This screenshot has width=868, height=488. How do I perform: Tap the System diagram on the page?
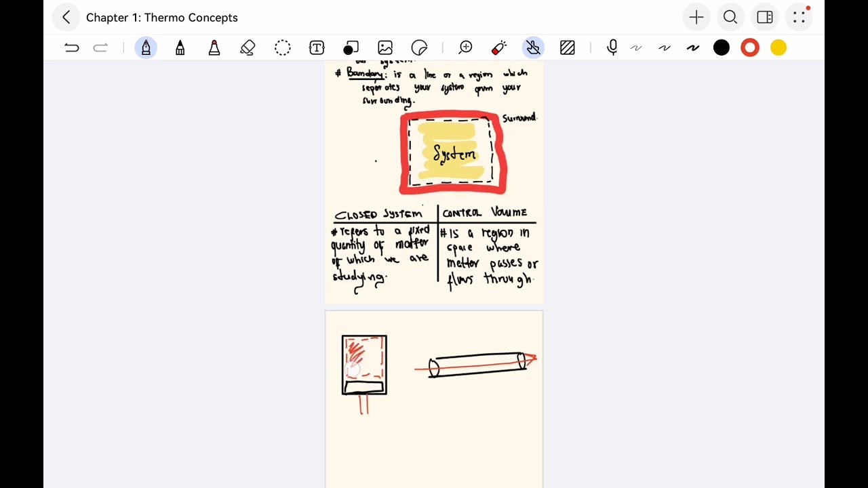454,153
